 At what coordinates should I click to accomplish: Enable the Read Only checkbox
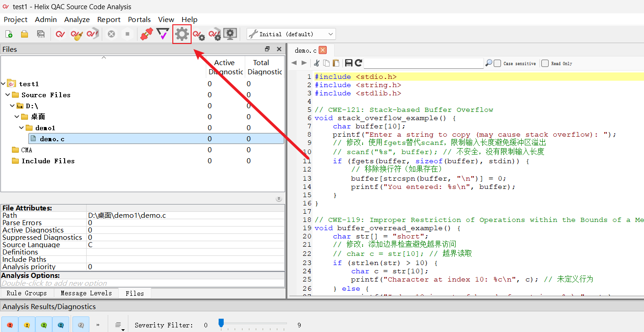coord(545,63)
